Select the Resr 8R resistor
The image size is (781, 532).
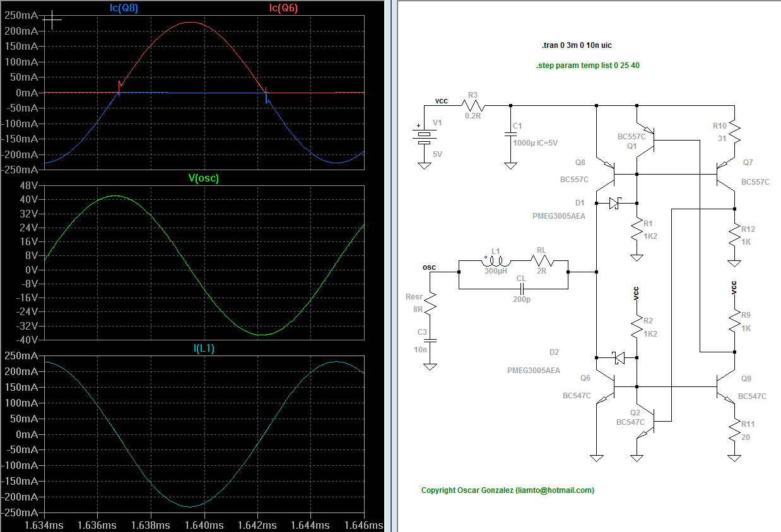pos(430,305)
